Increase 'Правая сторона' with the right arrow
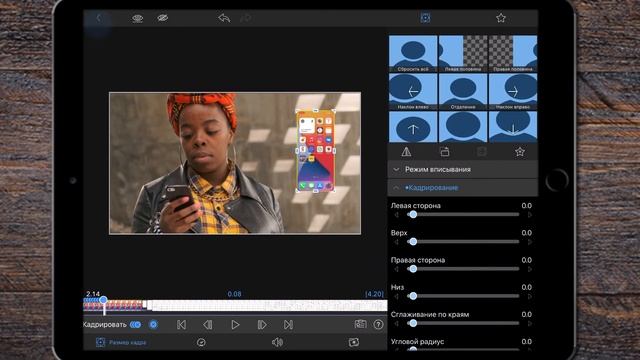640x360 pixels. (x=530, y=269)
